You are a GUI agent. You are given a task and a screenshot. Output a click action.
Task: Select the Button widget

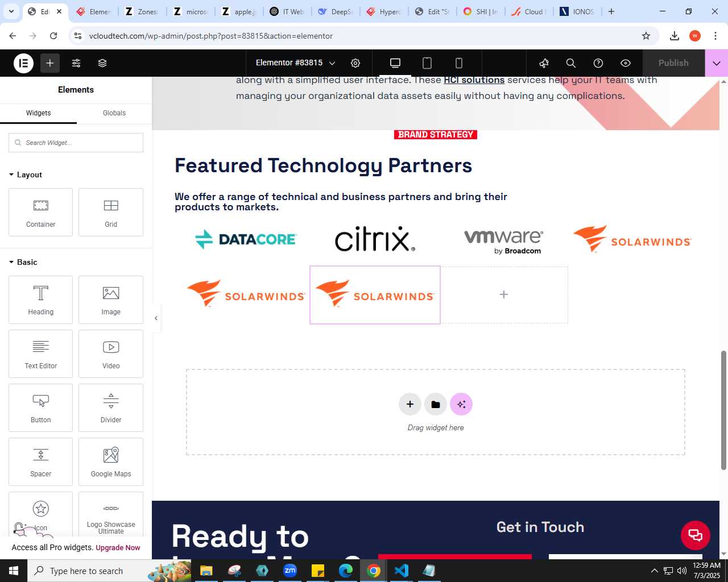pos(40,408)
